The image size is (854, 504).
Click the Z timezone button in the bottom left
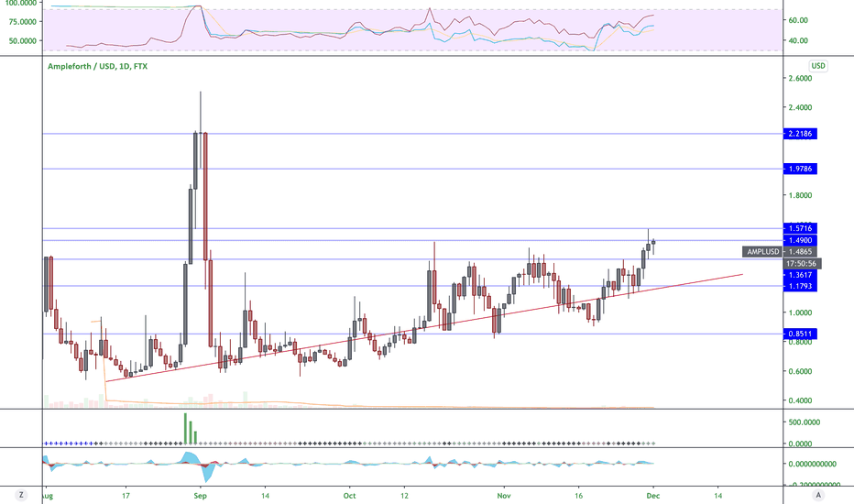(21, 495)
